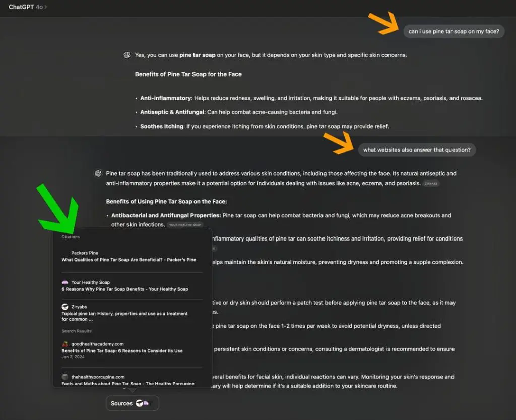Click the favicon stack in the Sources button

[x=144, y=403]
